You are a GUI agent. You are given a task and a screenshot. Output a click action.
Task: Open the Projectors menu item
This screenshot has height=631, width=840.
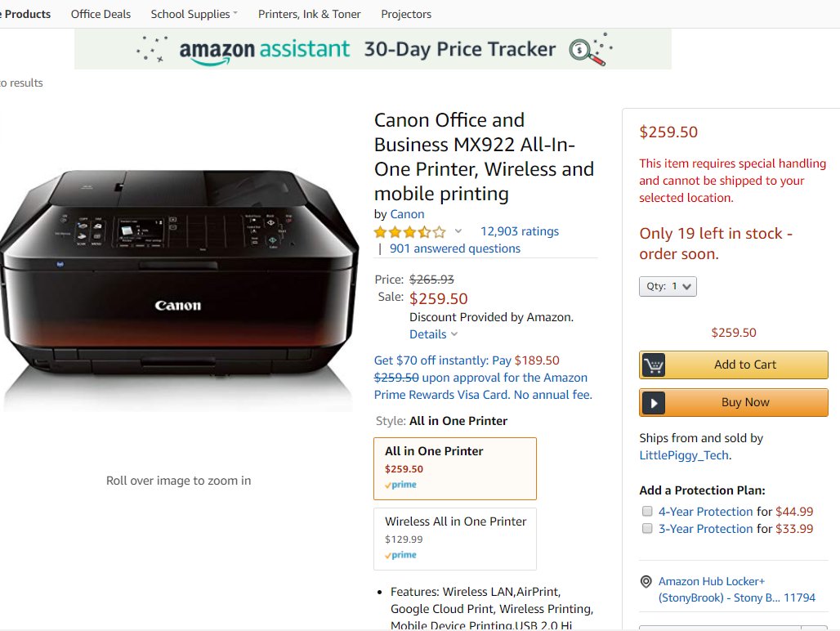pyautogui.click(x=406, y=14)
